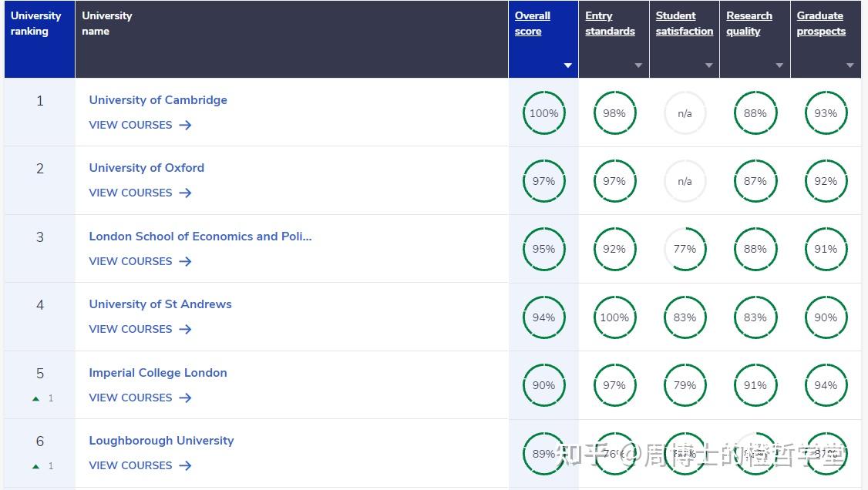
Task: Open London School of Economics link
Action: pyautogui.click(x=200, y=237)
